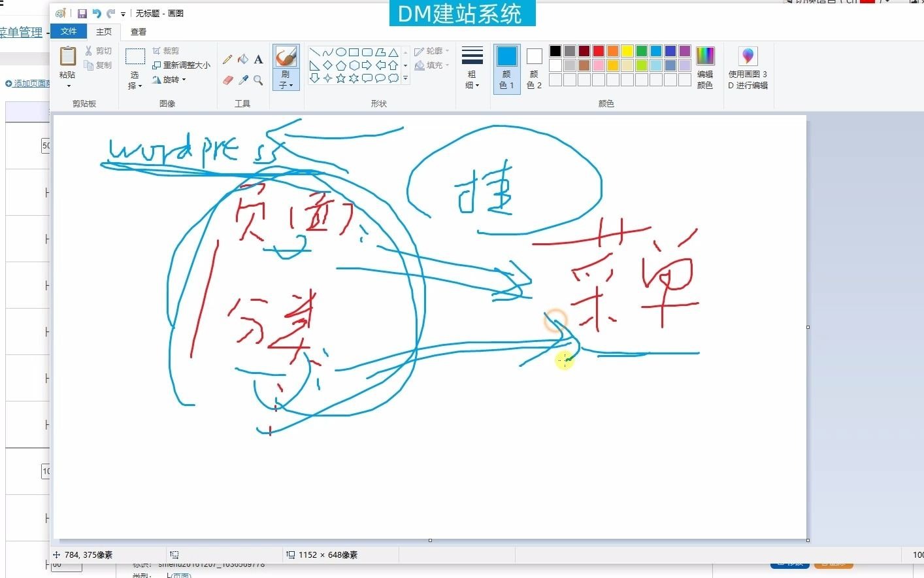Click the Brush tool icon
The width and height of the screenshot is (924, 578).
tap(286, 56)
